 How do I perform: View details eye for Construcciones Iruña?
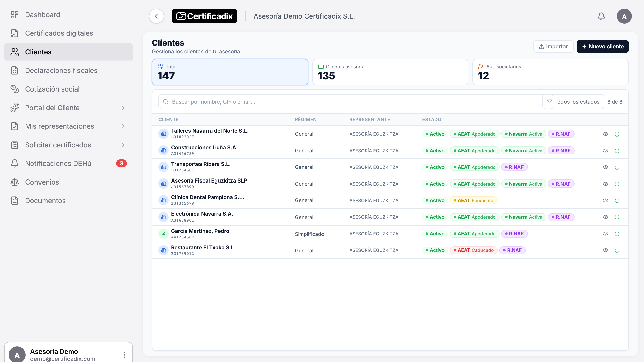(606, 151)
